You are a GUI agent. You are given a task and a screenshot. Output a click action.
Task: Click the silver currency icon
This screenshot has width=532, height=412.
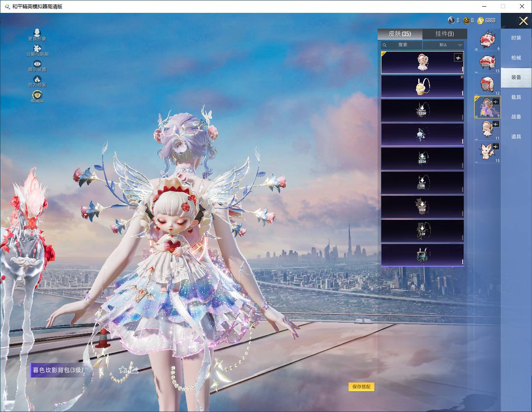click(x=451, y=20)
